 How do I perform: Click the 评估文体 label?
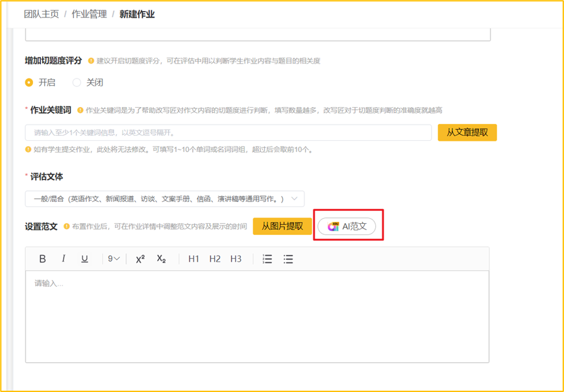(x=47, y=177)
